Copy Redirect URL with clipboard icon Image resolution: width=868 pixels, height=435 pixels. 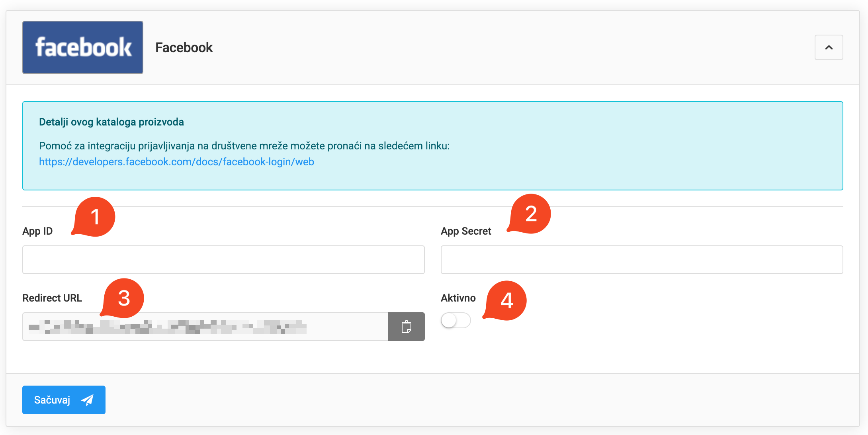(x=406, y=327)
